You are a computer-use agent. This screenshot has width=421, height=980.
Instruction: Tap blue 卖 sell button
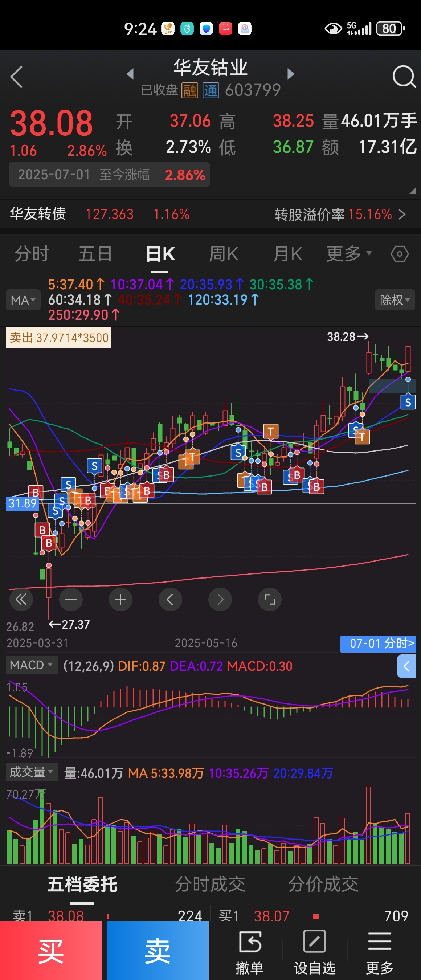(158, 951)
